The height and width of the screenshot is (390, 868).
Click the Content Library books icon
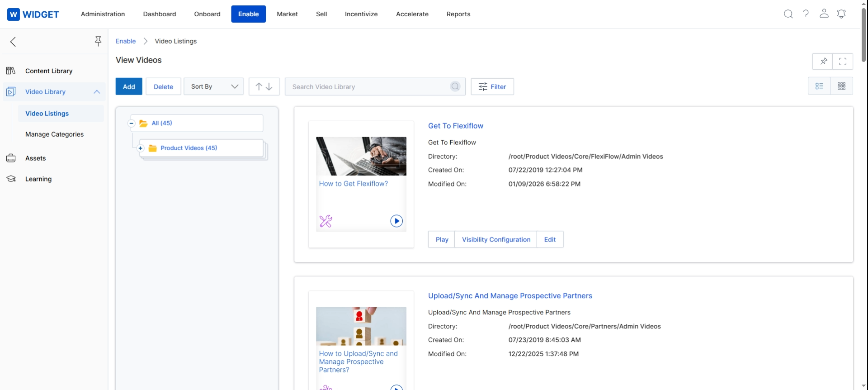click(11, 71)
